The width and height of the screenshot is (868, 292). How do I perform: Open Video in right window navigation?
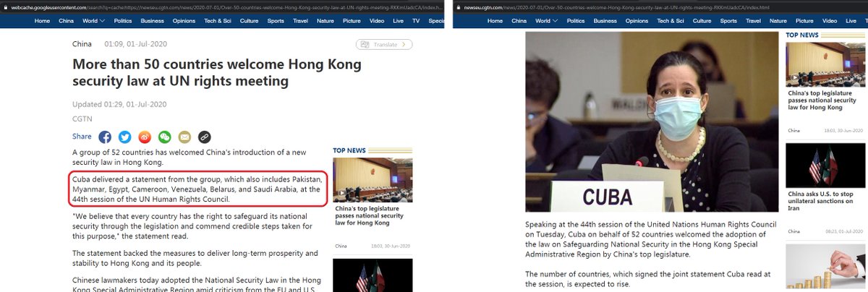tap(830, 21)
